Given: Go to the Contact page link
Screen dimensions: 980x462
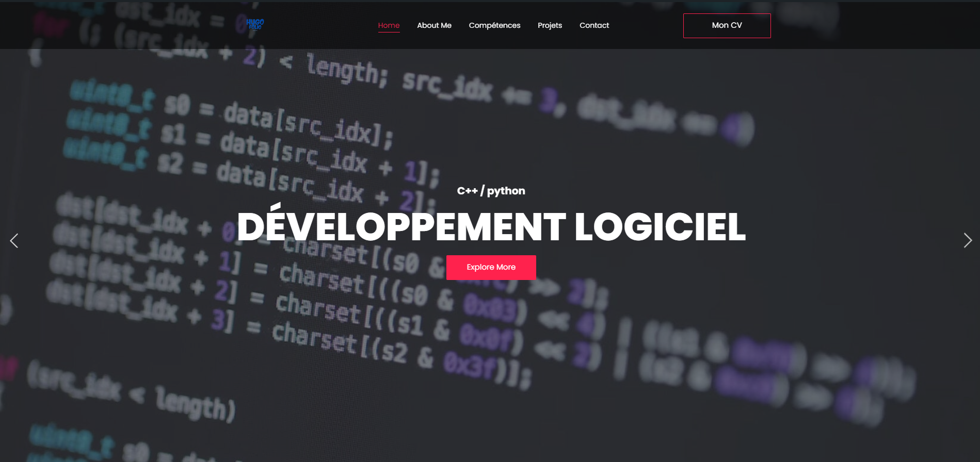Looking at the screenshot, I should (594, 25).
